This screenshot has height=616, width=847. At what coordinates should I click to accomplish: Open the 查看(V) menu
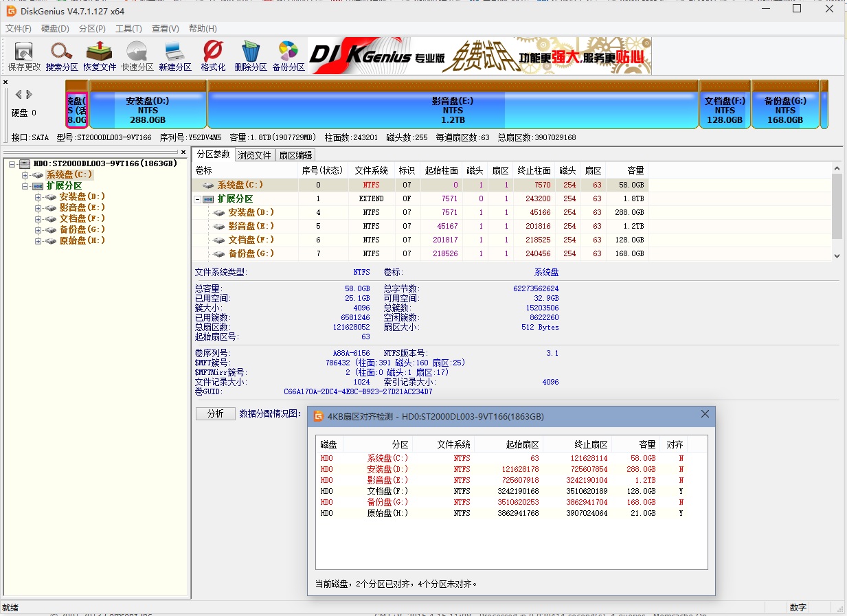click(x=166, y=28)
